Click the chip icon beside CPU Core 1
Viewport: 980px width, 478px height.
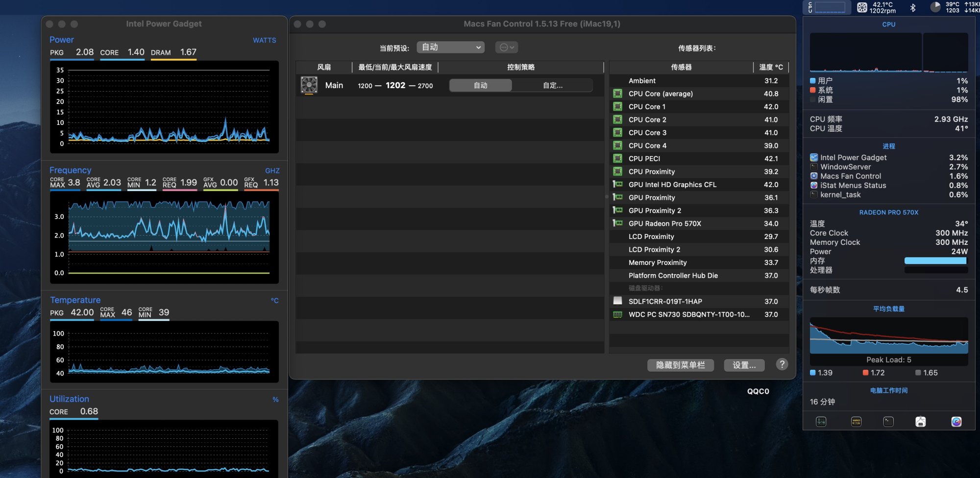[x=618, y=107]
